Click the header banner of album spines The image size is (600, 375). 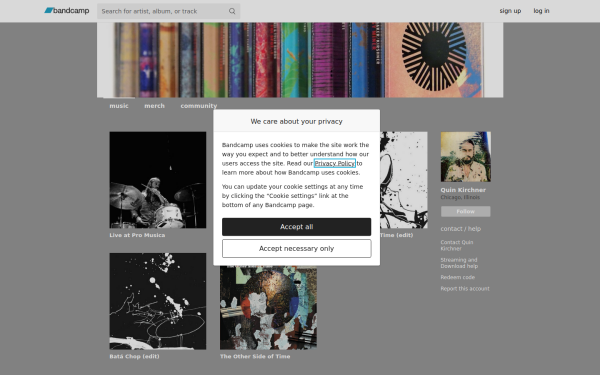pyautogui.click(x=300, y=60)
